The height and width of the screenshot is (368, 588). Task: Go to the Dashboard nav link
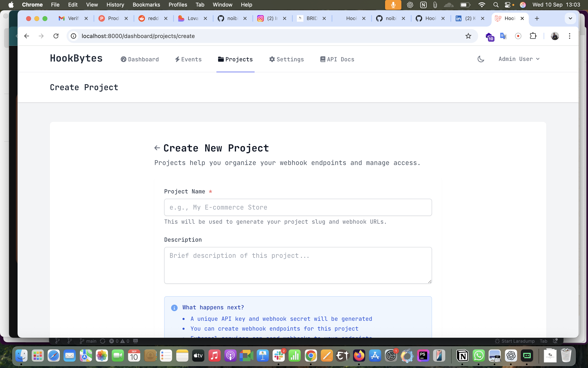coord(140,59)
